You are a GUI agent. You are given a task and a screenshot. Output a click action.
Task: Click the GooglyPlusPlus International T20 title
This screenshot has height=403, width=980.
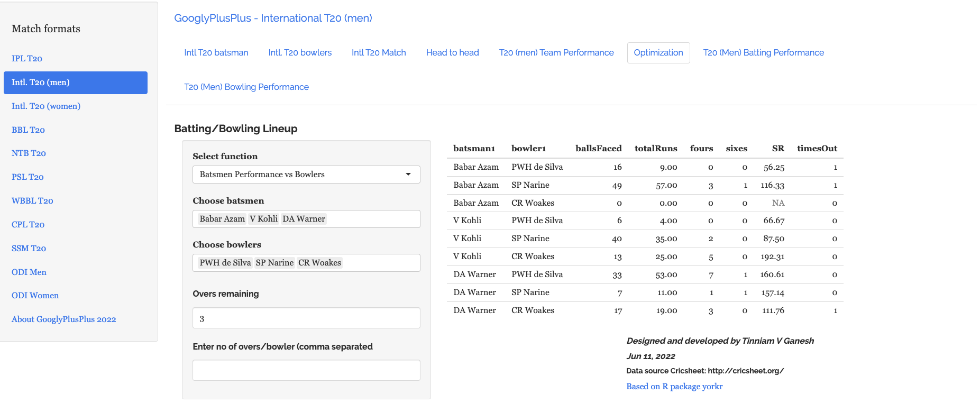point(273,19)
